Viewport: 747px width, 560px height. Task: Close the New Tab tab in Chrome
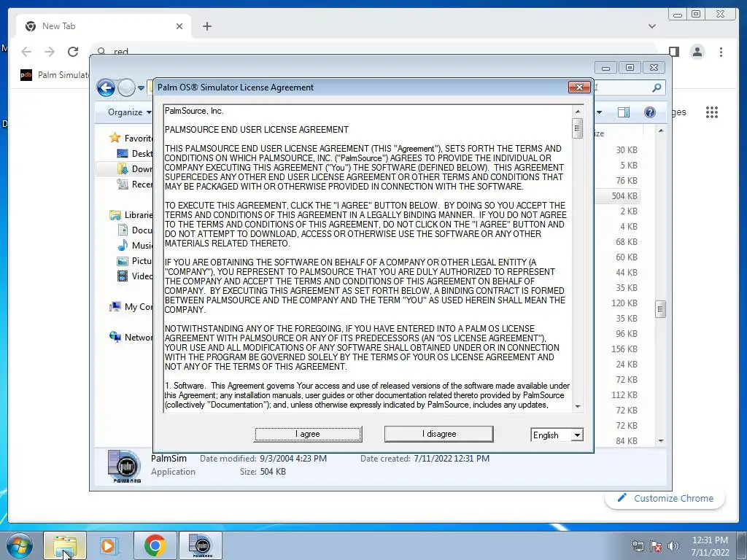click(x=179, y=26)
